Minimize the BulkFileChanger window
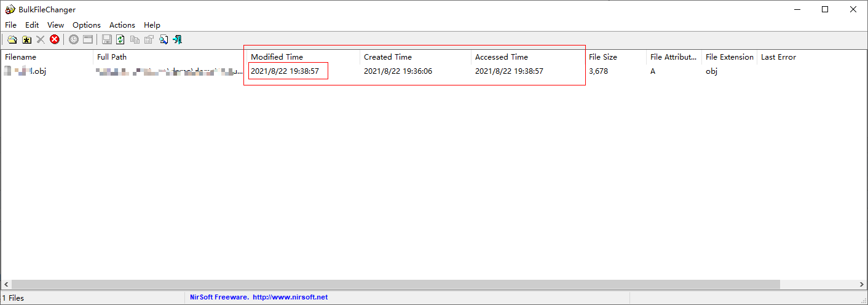This screenshot has width=868, height=305. (797, 9)
